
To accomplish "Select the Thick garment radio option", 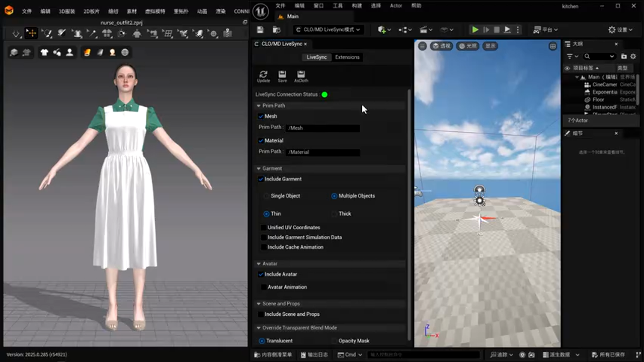I will pos(334,214).
